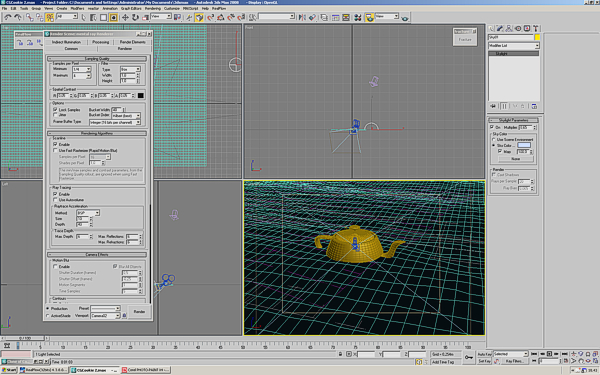Click the Align tool icon
This screenshot has width=600, height=375.
coord(313,17)
